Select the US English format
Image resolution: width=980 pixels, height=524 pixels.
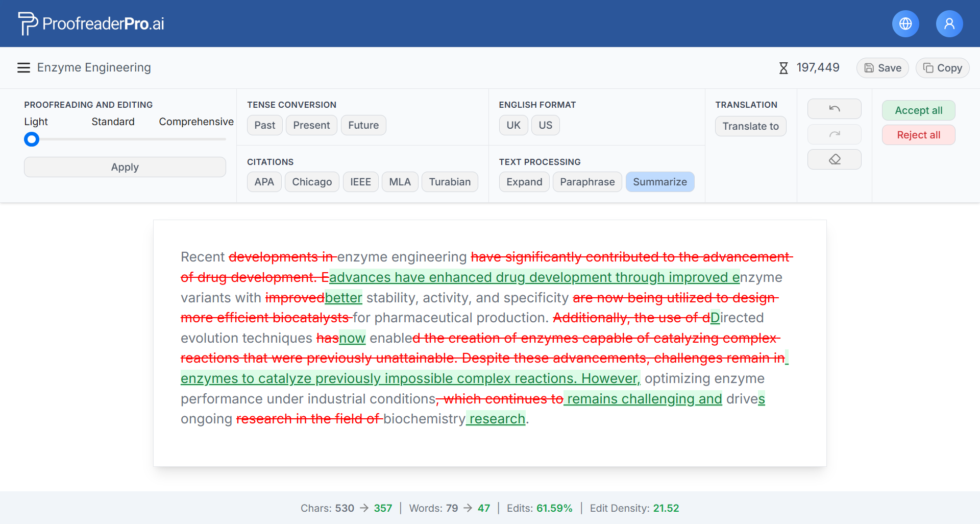545,125
